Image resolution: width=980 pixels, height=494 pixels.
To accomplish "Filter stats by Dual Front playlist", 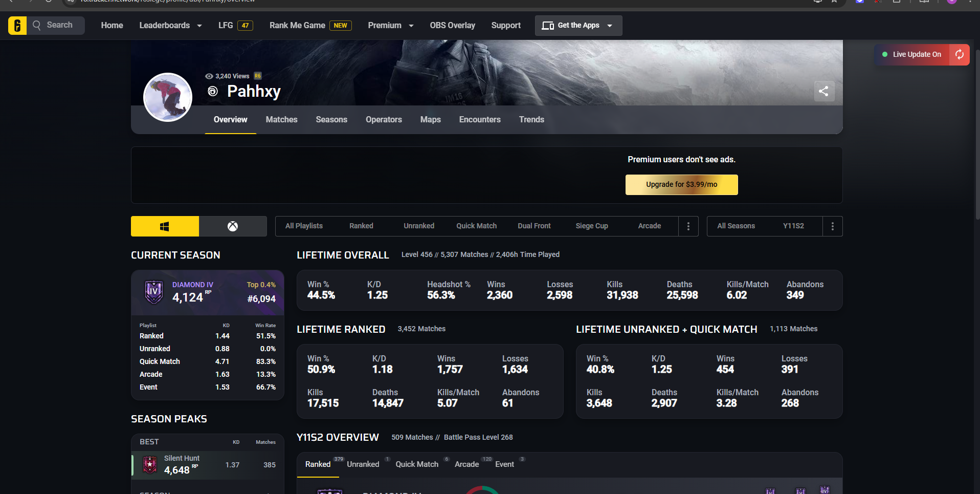I will (534, 226).
